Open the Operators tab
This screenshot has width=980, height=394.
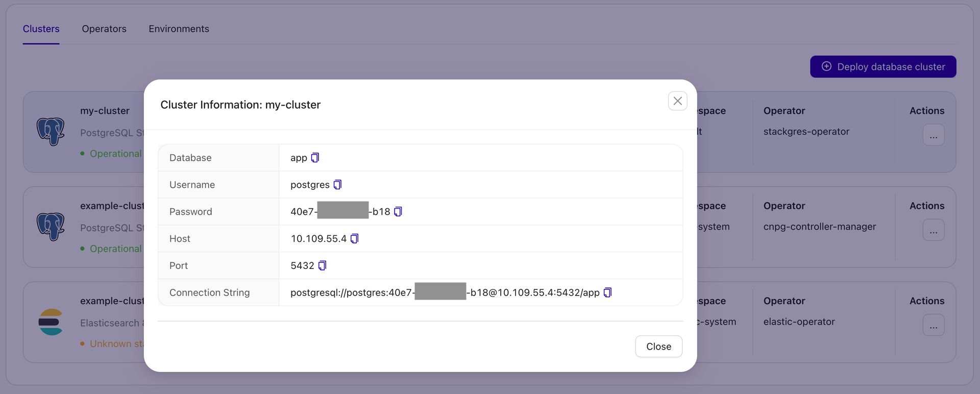tap(104, 29)
